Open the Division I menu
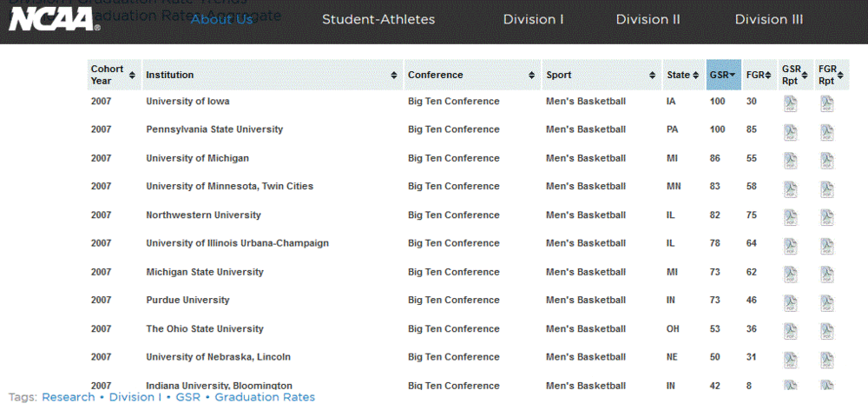 pyautogui.click(x=533, y=19)
